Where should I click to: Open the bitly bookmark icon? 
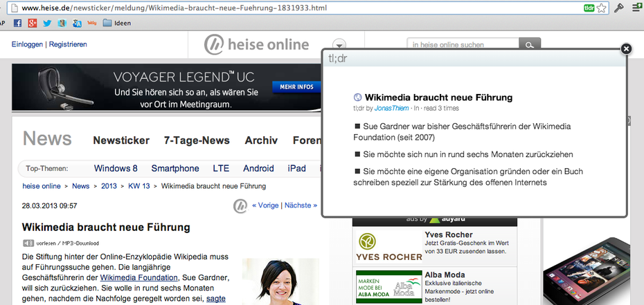92,23
